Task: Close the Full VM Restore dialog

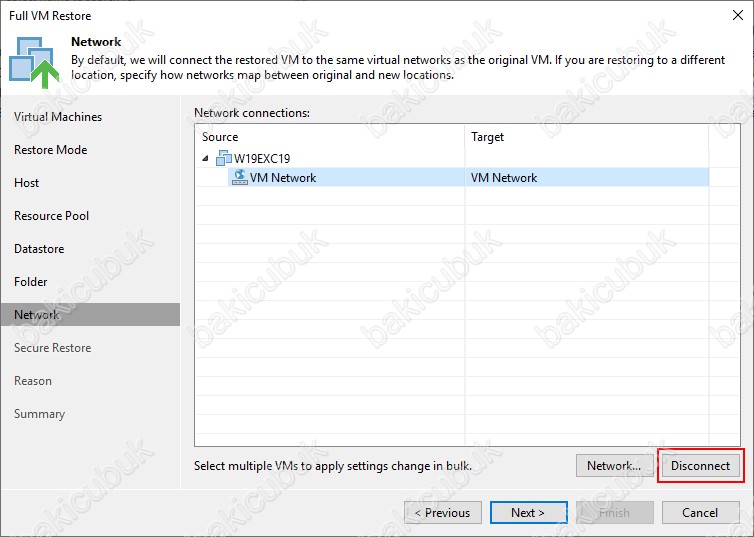Action: [x=738, y=15]
